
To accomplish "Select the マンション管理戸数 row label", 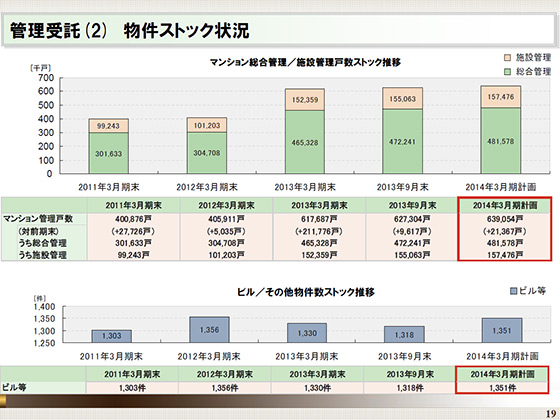I will pos(38,219).
